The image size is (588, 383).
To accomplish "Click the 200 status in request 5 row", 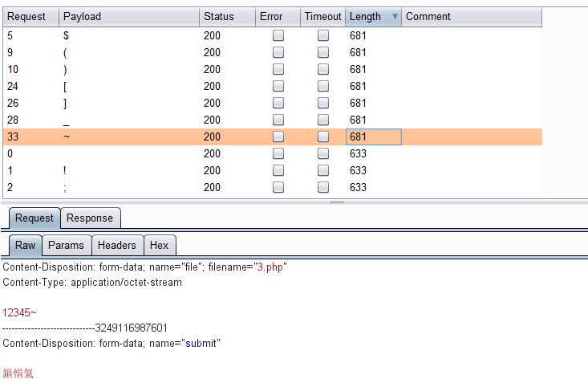I will (x=212, y=35).
